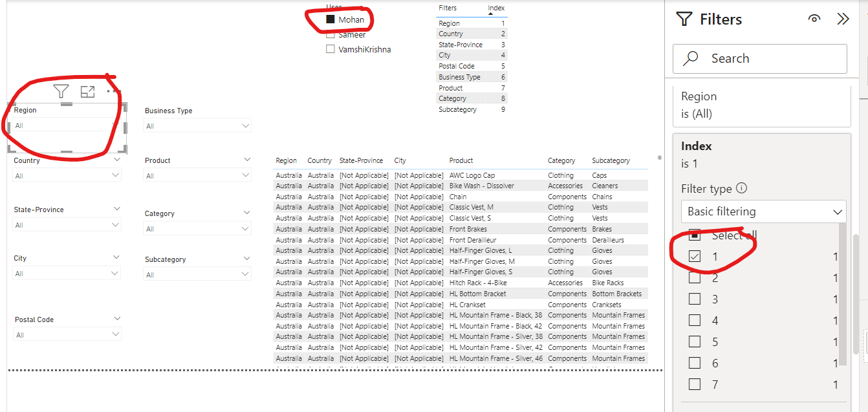The width and height of the screenshot is (868, 412).
Task: Open Country slicer All dropdown
Action: click(67, 175)
